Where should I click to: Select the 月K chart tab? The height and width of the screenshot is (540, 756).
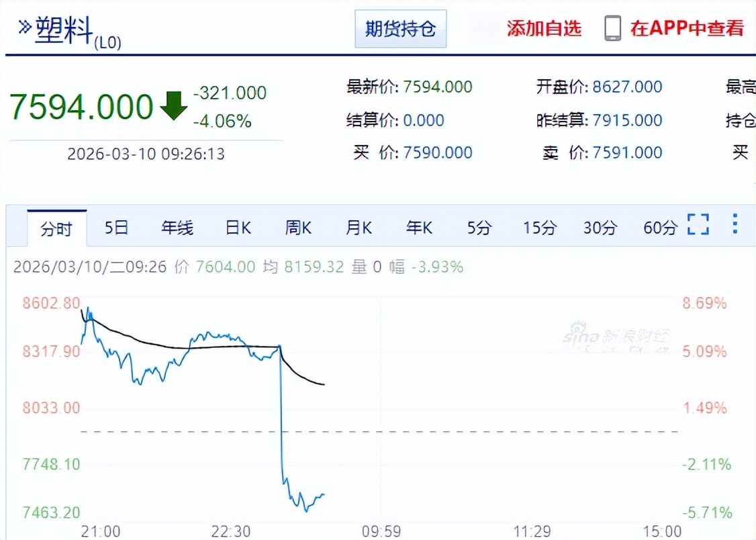click(x=359, y=228)
